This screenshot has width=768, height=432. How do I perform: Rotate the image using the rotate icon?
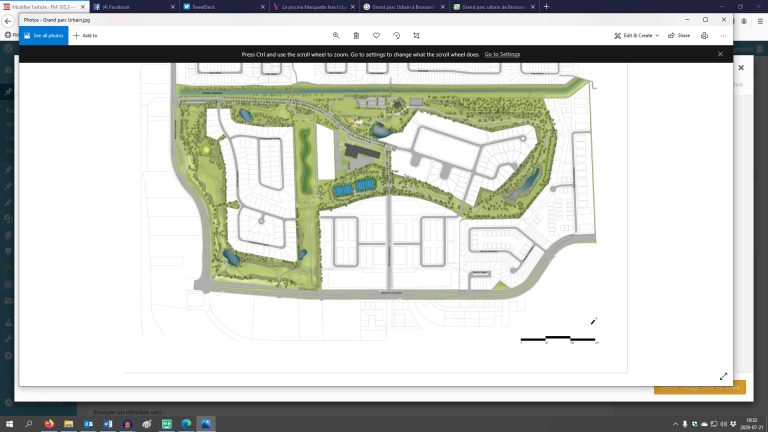[396, 35]
